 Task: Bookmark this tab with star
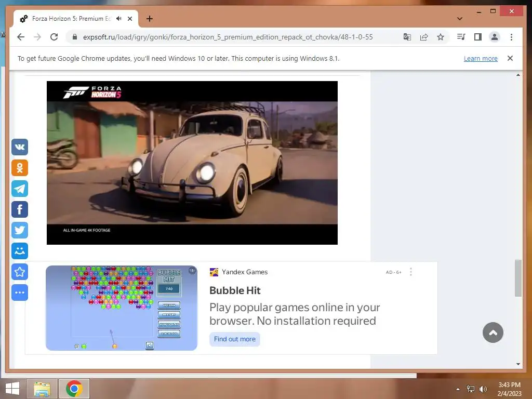(x=441, y=37)
